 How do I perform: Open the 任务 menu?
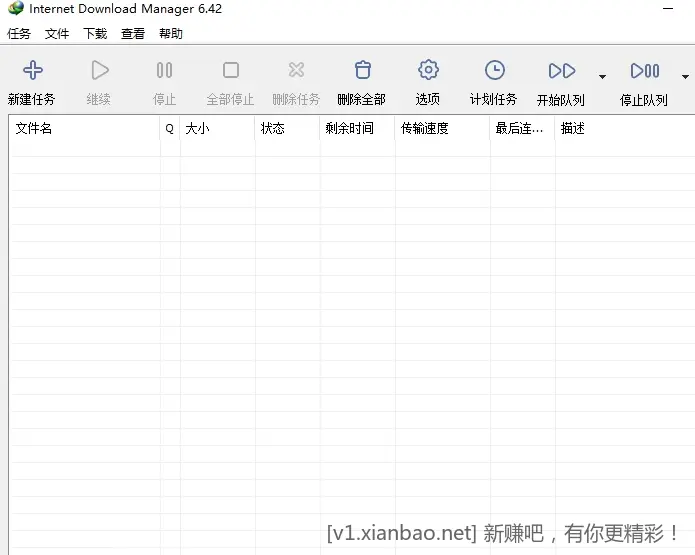click(19, 34)
